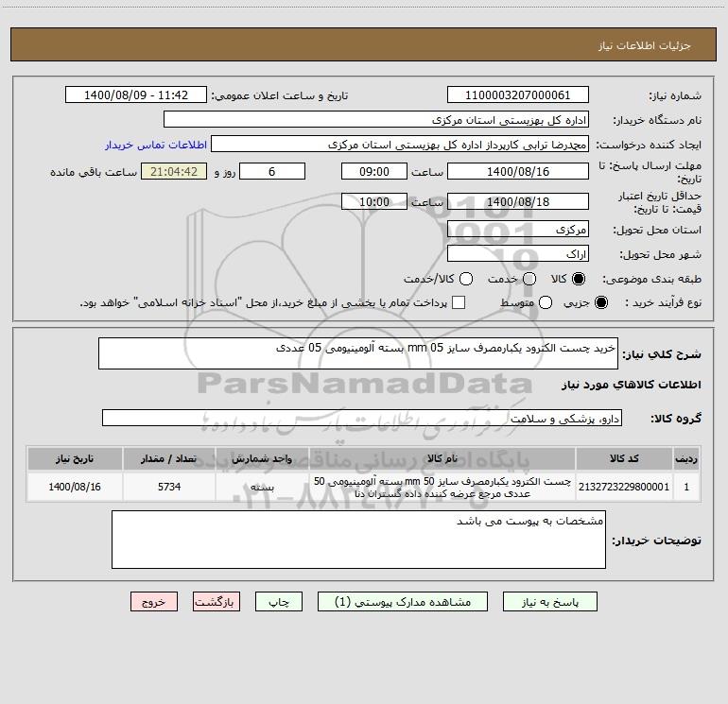Screen dimensions: 728x704
Task: Click the اطلاعات کالاهای مورد نیاز heading
Action: (631, 385)
